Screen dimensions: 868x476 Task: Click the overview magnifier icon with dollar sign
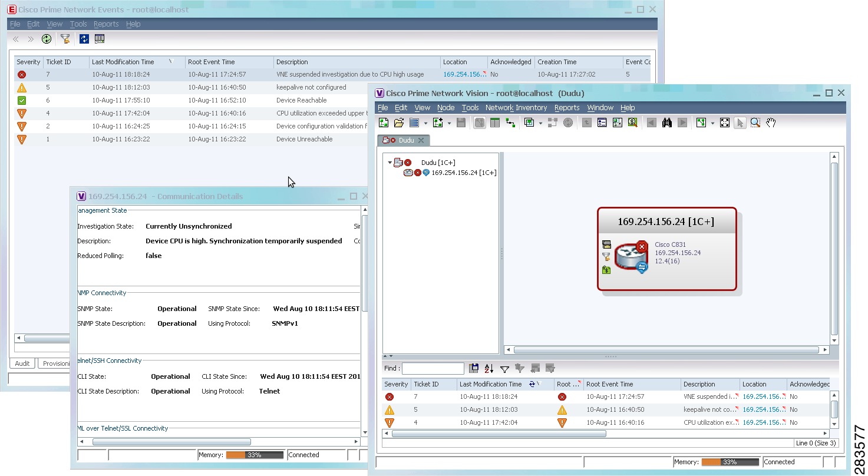click(633, 123)
